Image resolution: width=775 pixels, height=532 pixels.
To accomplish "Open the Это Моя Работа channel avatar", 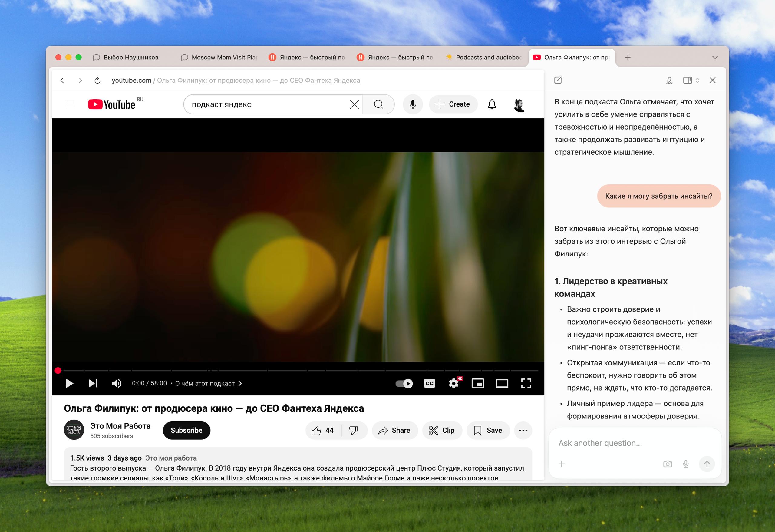I will click(74, 430).
